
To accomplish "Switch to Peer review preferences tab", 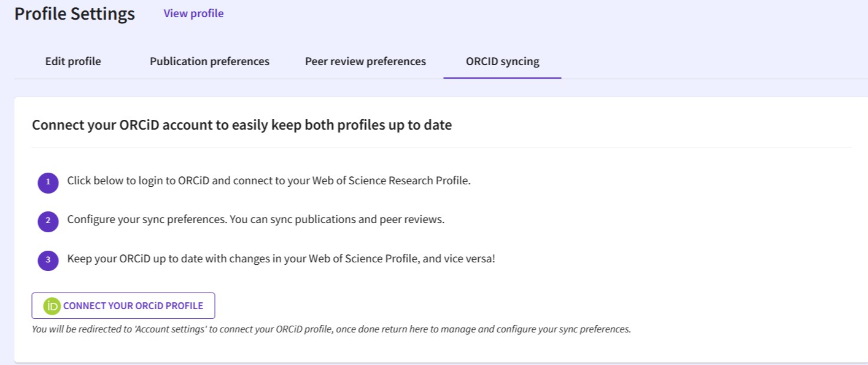I will coord(365,61).
